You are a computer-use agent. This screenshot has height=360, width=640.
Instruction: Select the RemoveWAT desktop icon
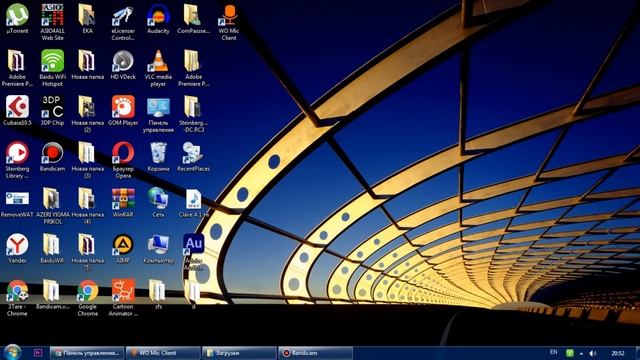pos(17,203)
